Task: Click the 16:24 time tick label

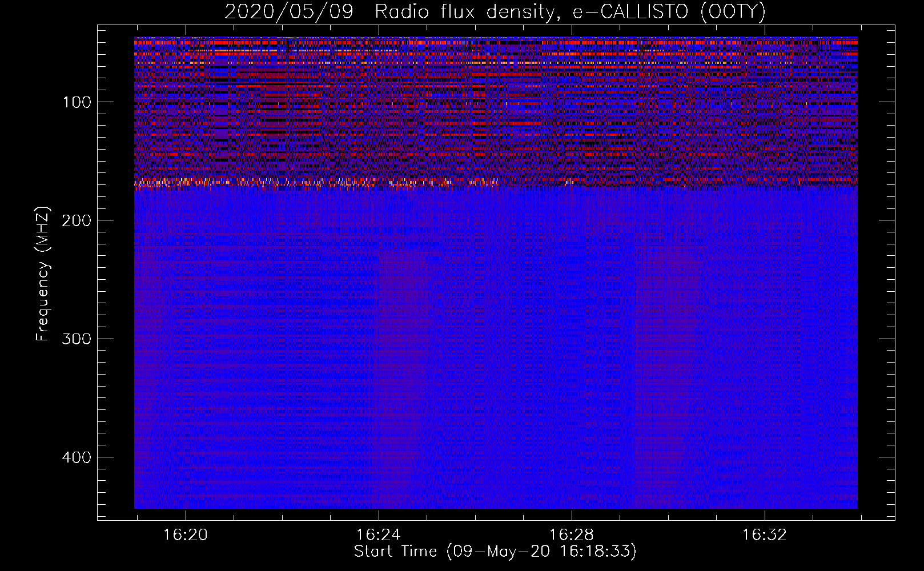Action: point(379,535)
